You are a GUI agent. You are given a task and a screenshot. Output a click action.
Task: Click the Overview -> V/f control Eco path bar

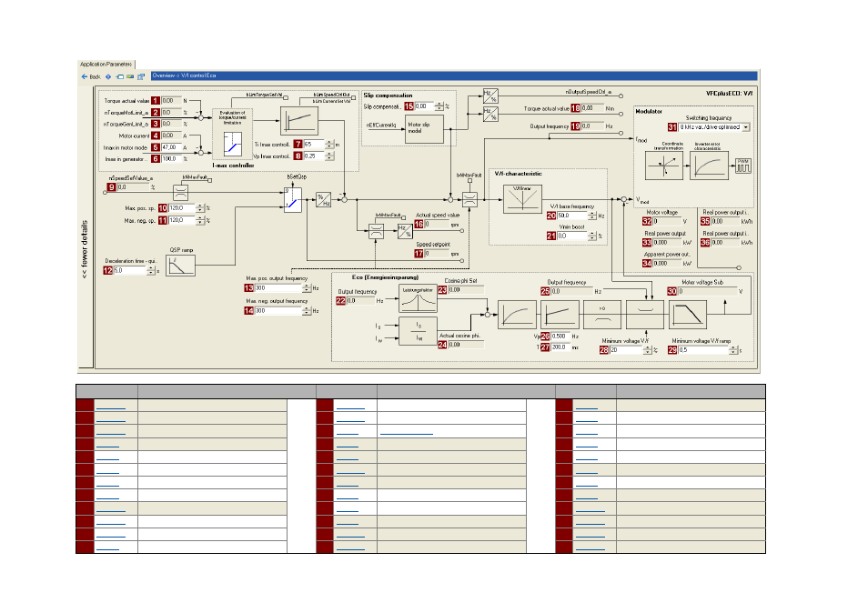click(454, 75)
